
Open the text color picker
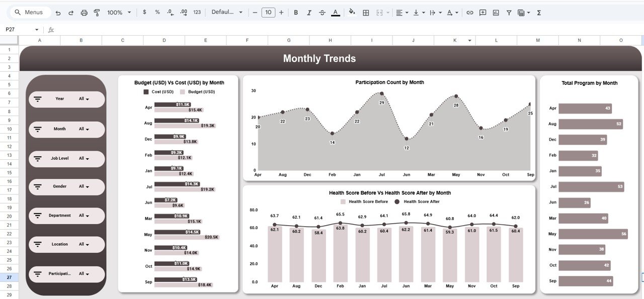(x=335, y=12)
